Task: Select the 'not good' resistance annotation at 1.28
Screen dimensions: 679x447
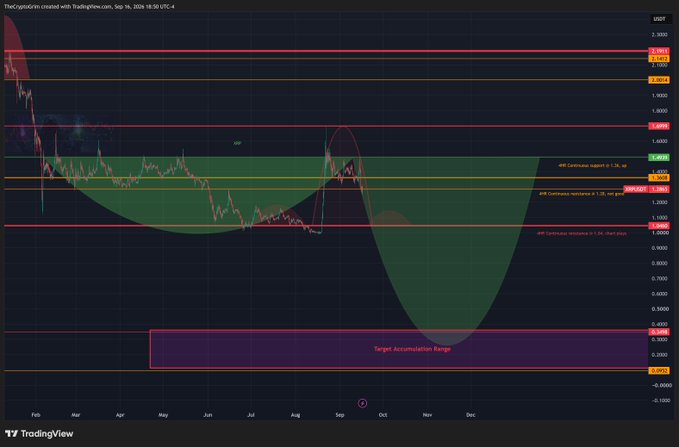Action: click(x=582, y=194)
